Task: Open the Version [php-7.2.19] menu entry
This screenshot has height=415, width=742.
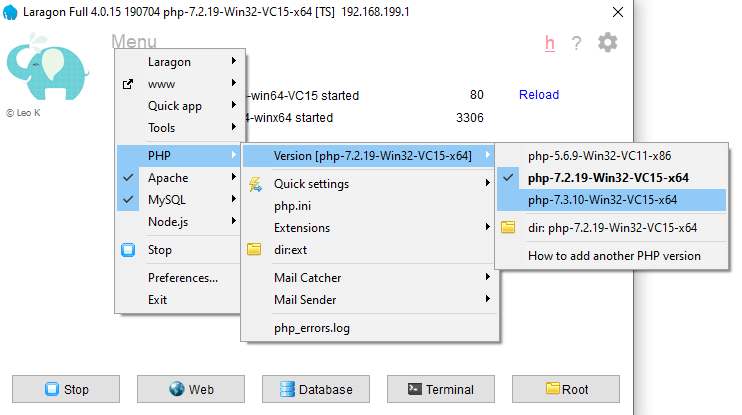Action: (x=369, y=156)
